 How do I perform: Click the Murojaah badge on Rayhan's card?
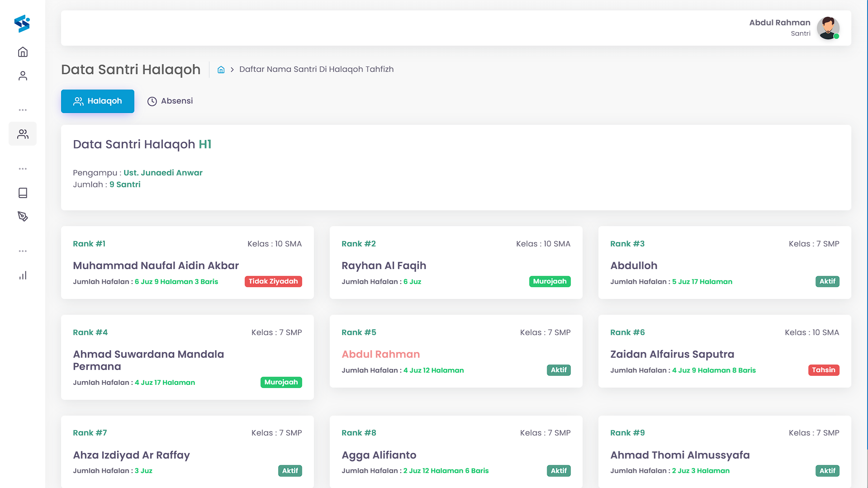tap(550, 281)
